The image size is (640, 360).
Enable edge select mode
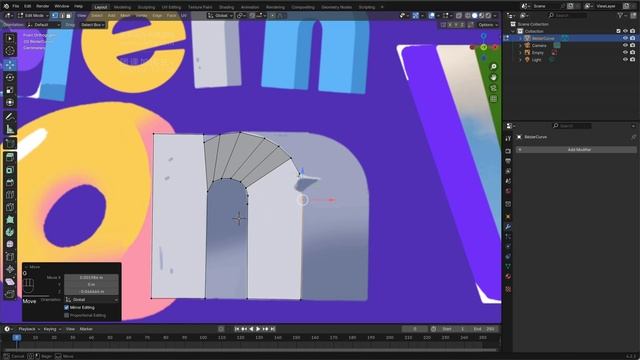coord(62,16)
